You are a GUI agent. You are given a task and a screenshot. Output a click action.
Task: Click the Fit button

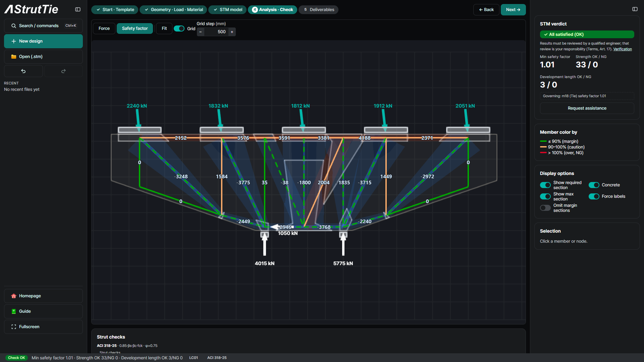click(x=164, y=28)
